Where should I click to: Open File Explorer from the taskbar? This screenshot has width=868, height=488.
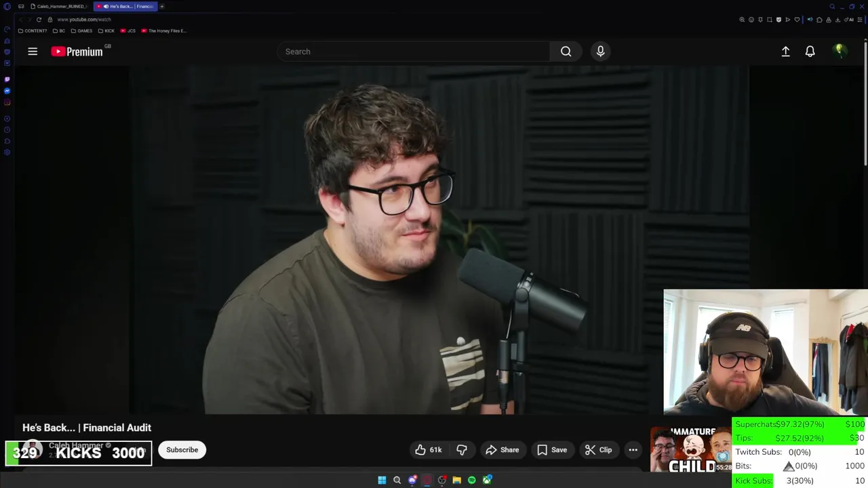pyautogui.click(x=456, y=480)
